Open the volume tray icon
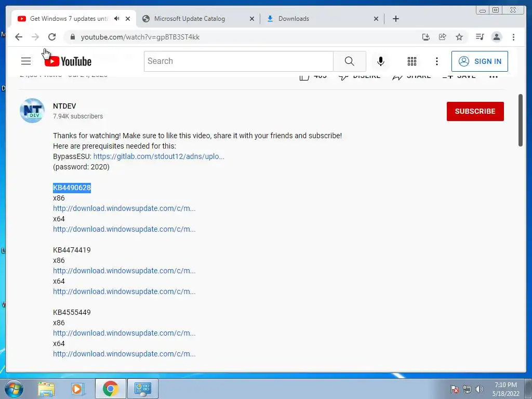 [479, 389]
